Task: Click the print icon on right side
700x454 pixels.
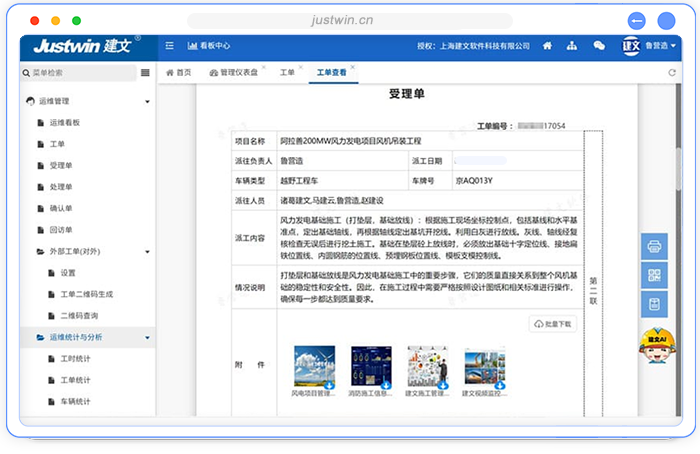Action: [x=656, y=246]
